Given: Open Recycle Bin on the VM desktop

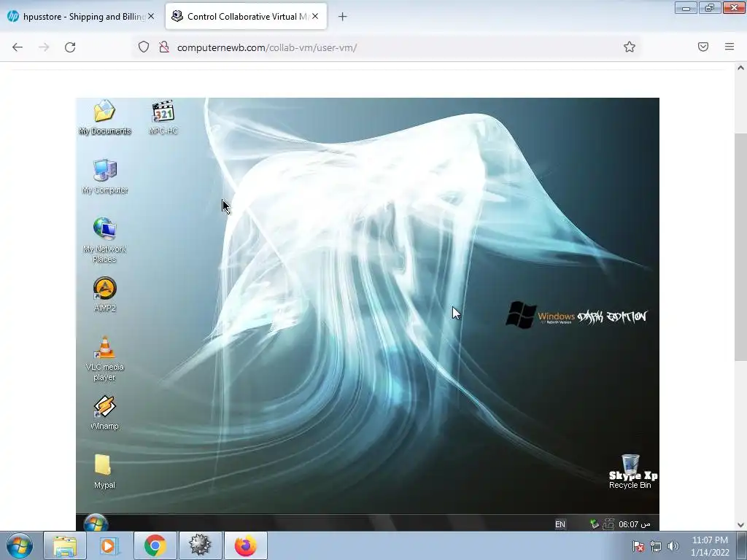Looking at the screenshot, I should (630, 472).
